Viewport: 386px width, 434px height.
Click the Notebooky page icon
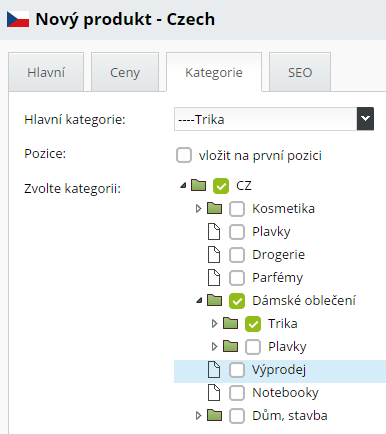pyautogui.click(x=214, y=393)
